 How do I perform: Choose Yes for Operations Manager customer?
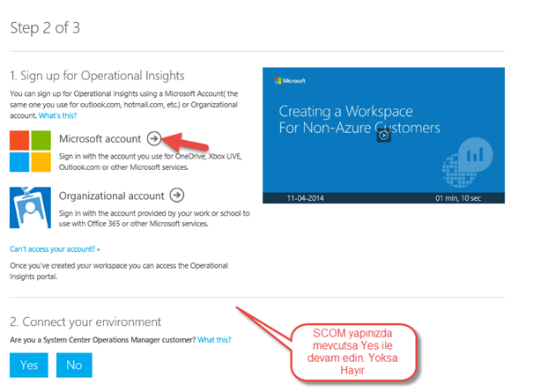pyautogui.click(x=29, y=366)
